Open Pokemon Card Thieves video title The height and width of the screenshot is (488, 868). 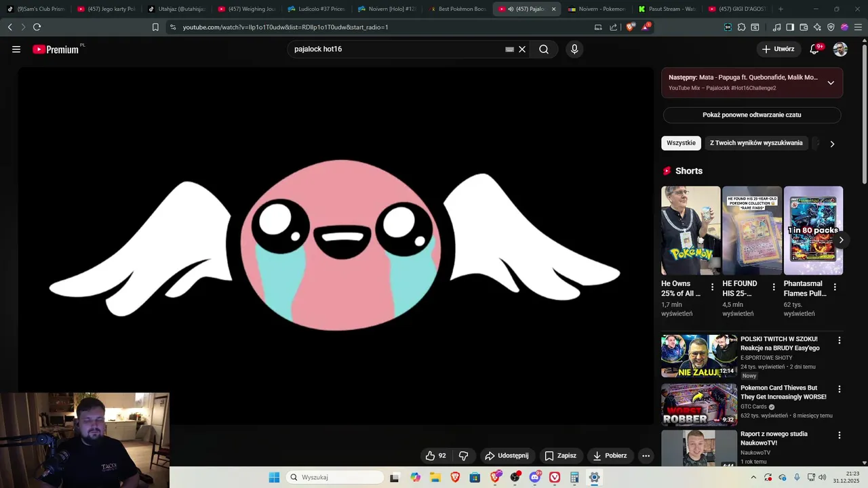tap(783, 392)
